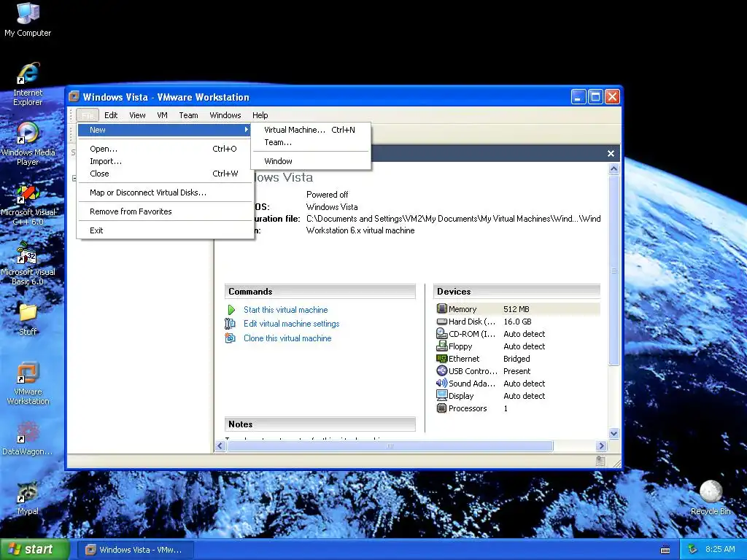This screenshot has height=560, width=747.
Task: Choose Team... from New submenu
Action: 310,142
